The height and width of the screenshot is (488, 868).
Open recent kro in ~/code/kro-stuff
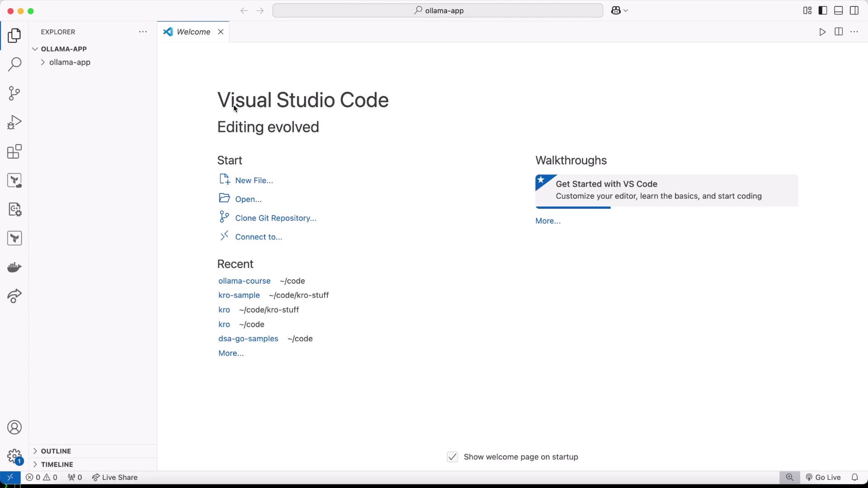224,310
